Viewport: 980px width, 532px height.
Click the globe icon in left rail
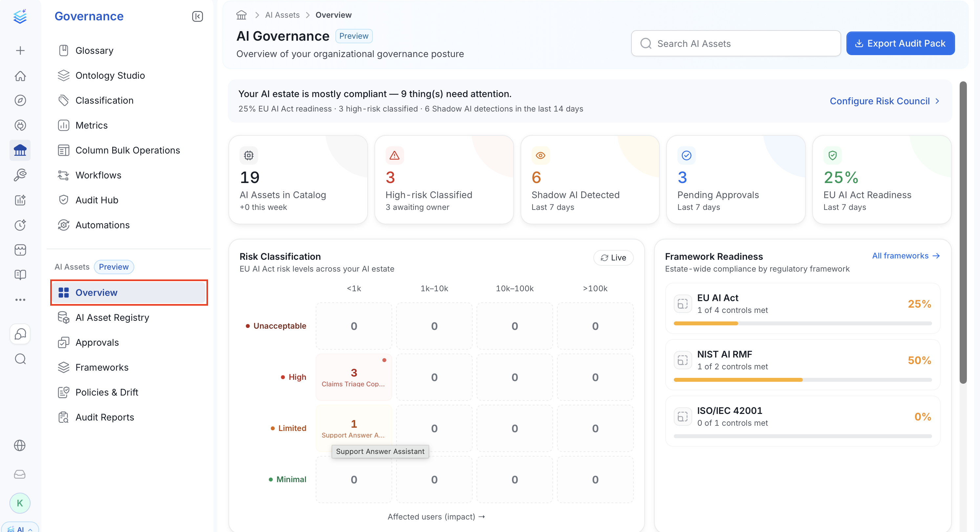point(20,445)
